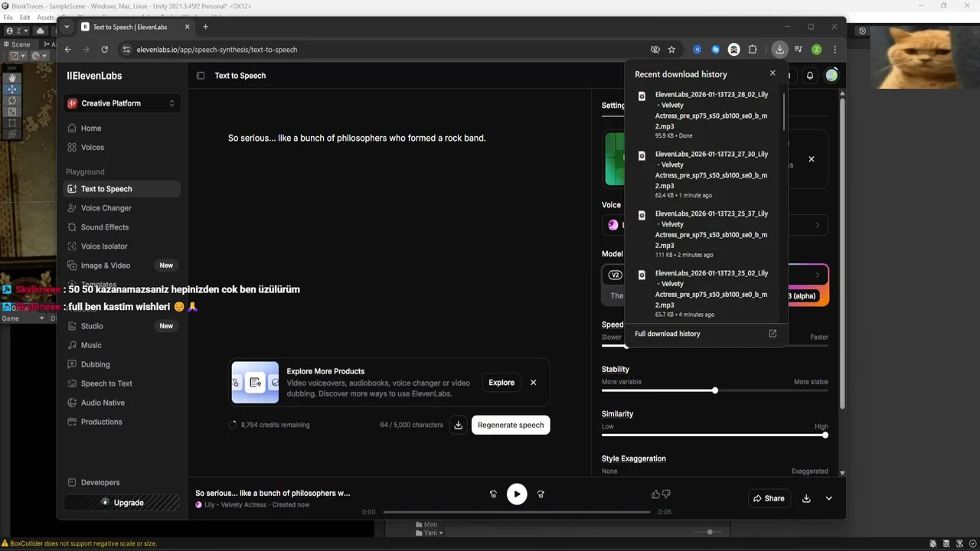This screenshot has height=551, width=980.
Task: Click Chrome downloads toolbar icon
Action: (x=779, y=49)
